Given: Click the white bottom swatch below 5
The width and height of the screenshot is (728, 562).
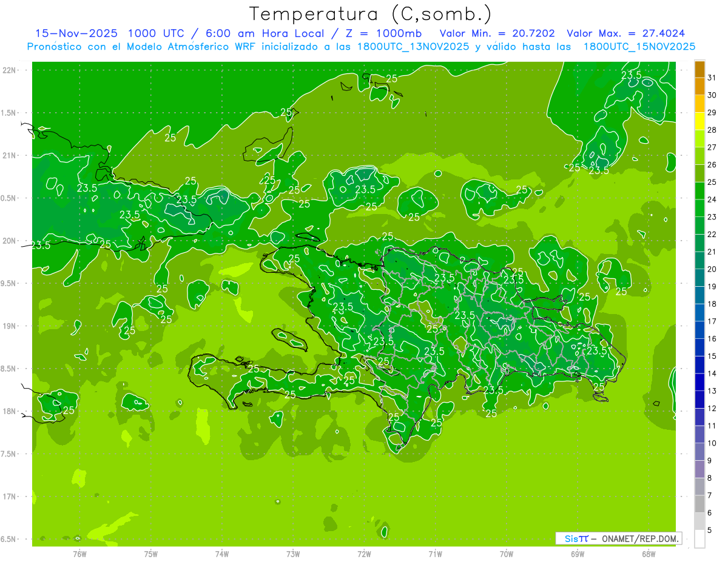Looking at the screenshot, I should (700, 539).
